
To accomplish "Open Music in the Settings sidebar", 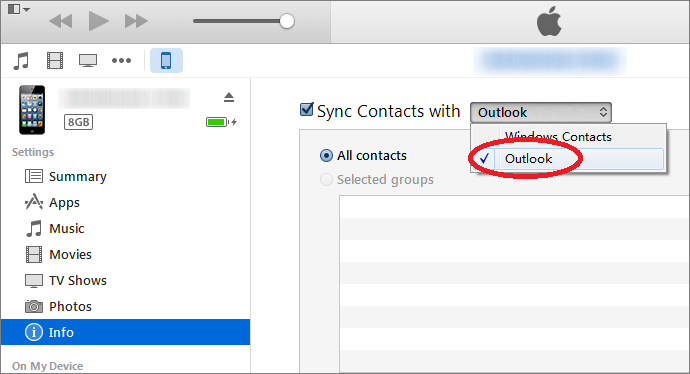I will (125, 228).
